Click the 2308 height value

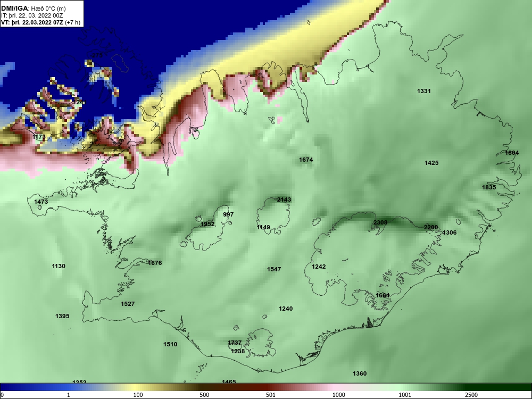tap(380, 222)
